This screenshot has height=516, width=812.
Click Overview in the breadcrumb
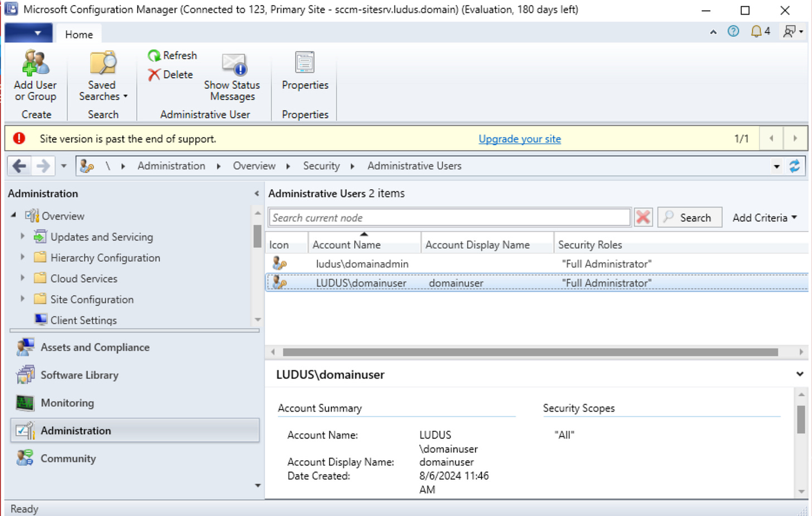254,166
